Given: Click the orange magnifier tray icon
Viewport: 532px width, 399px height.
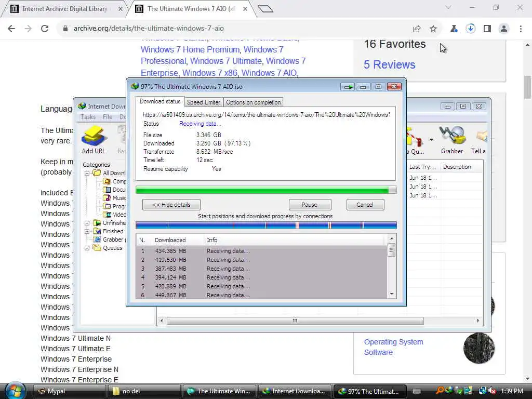Looking at the screenshot, I should [440, 391].
